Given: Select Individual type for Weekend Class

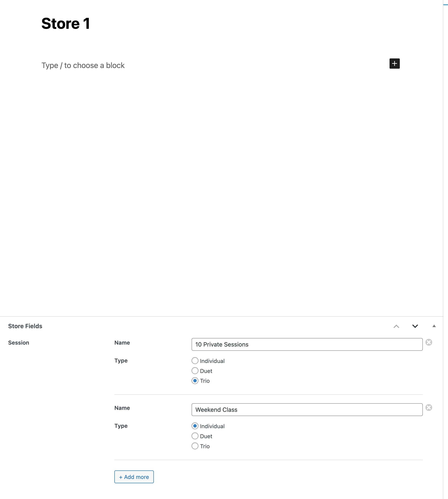Looking at the screenshot, I should click(195, 426).
